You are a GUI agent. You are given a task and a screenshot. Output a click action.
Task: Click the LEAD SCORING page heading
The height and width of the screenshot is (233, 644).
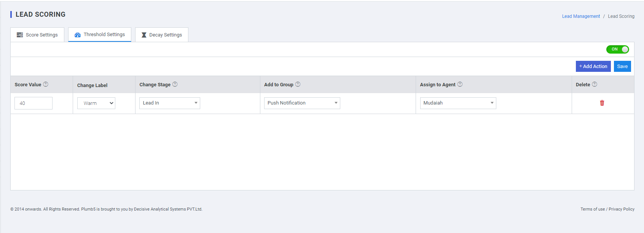[x=40, y=14]
